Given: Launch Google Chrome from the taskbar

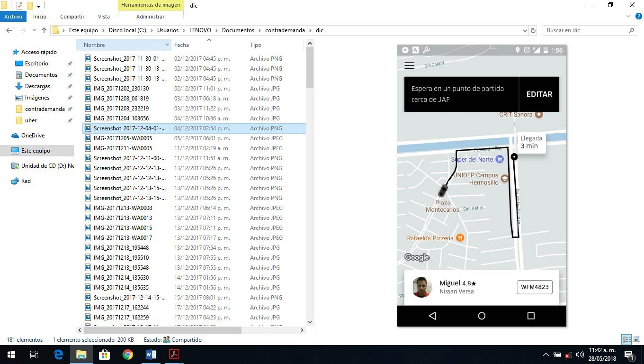Looking at the screenshot, I should tap(127, 354).
